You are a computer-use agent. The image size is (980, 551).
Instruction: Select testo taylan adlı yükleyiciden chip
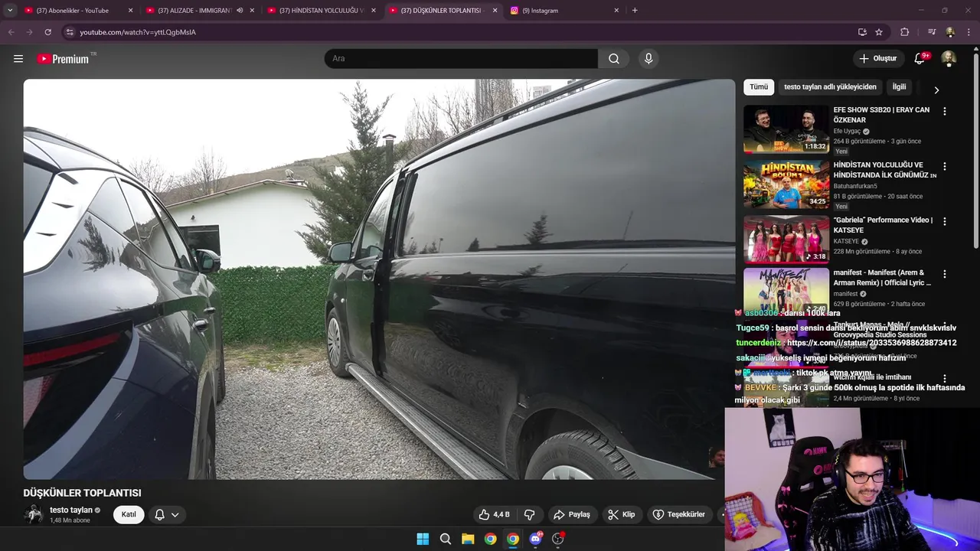tap(830, 87)
